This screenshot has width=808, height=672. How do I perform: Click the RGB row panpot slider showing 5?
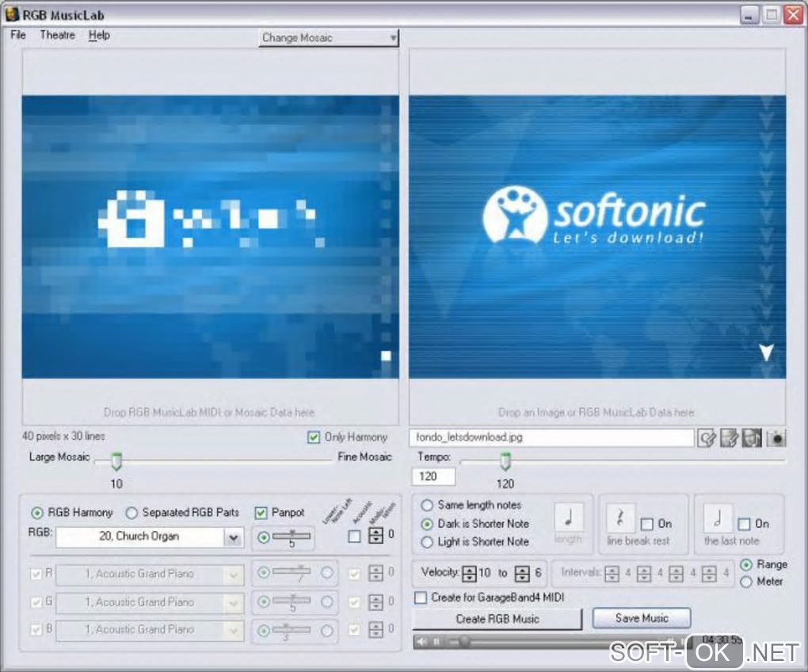coord(292,536)
